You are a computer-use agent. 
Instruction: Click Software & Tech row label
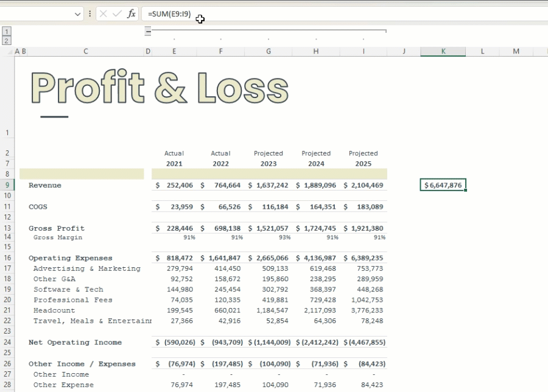pos(68,290)
